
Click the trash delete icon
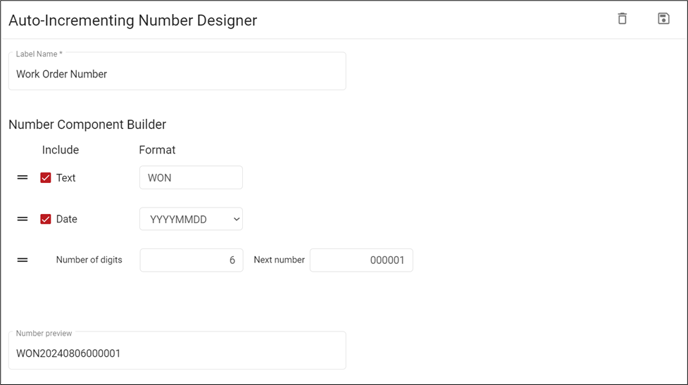pos(622,19)
